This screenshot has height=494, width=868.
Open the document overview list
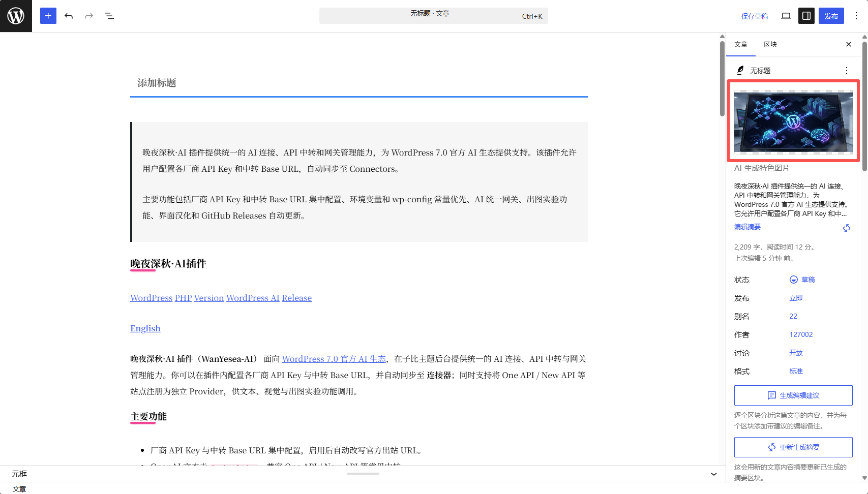(109, 16)
